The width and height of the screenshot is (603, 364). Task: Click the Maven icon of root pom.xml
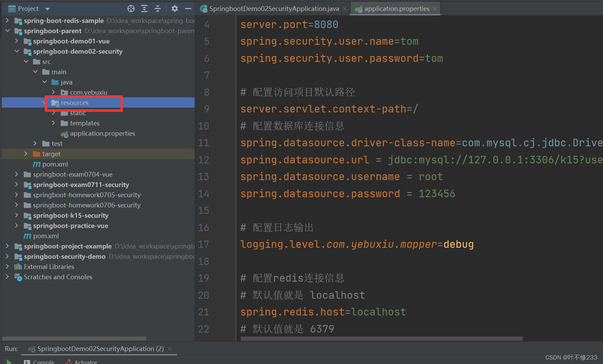click(27, 236)
